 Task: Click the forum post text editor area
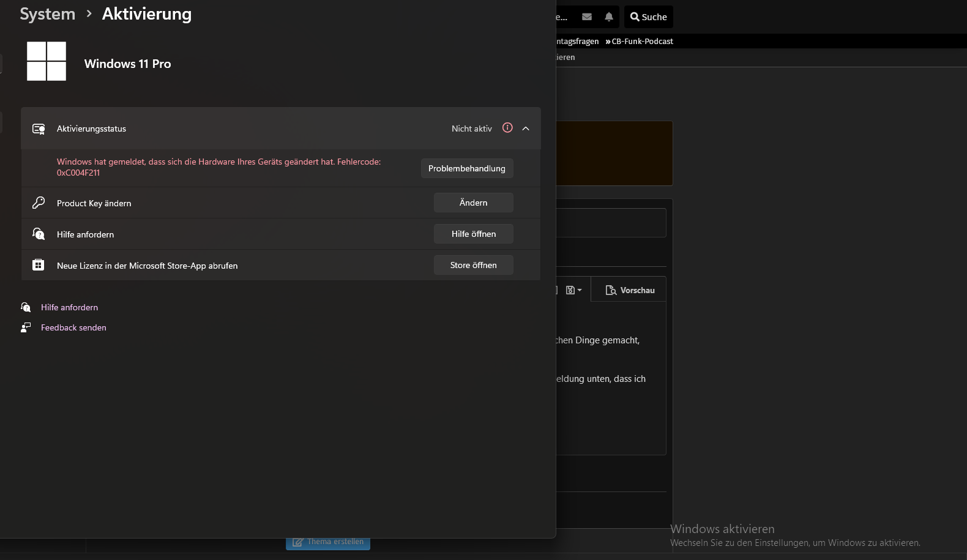point(611,378)
